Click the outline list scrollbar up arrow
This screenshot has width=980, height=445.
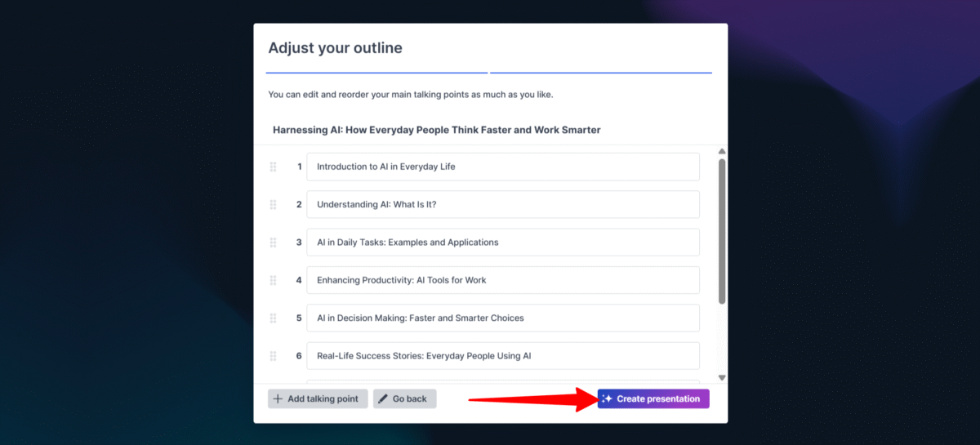click(722, 152)
